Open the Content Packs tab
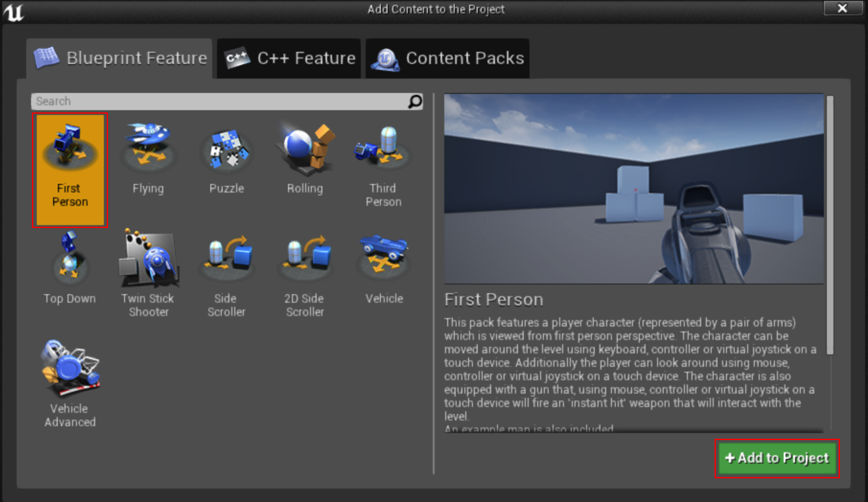The width and height of the screenshot is (868, 502). tap(447, 57)
